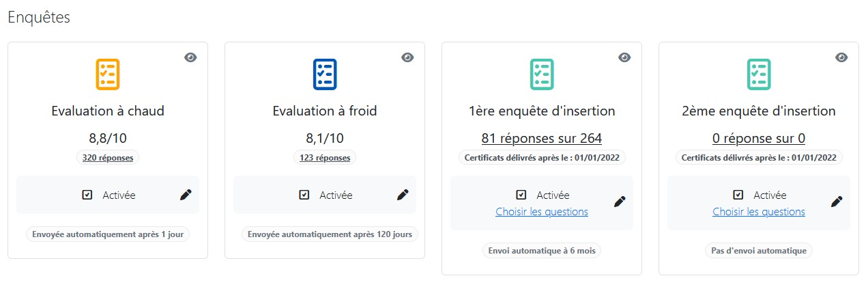868x287 pixels.
Task: Click eye icon on 1ère enquête d'insertion
Action: tap(624, 57)
